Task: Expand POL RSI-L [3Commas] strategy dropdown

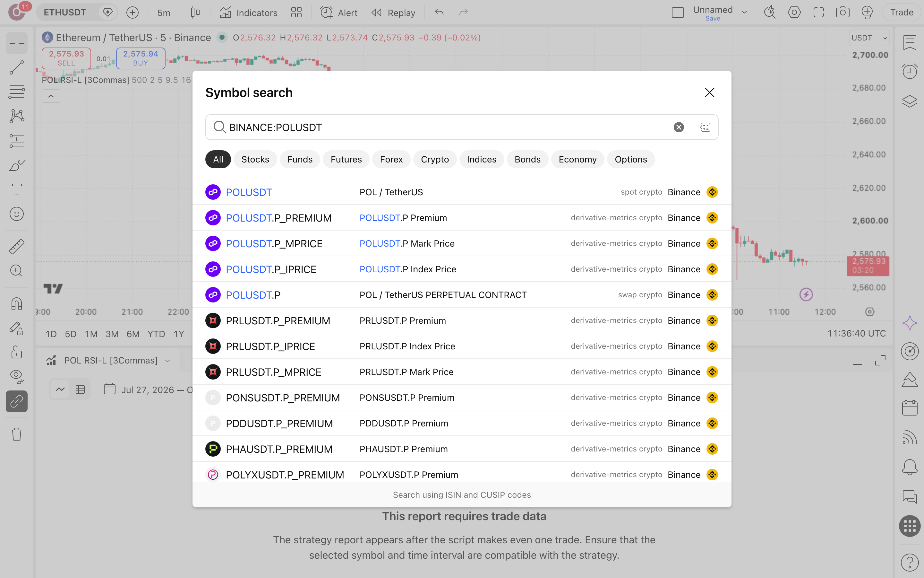Action: [x=167, y=361]
